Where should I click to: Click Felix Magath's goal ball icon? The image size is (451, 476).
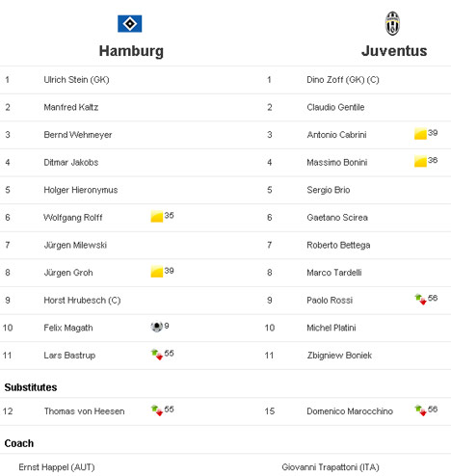pos(157,327)
